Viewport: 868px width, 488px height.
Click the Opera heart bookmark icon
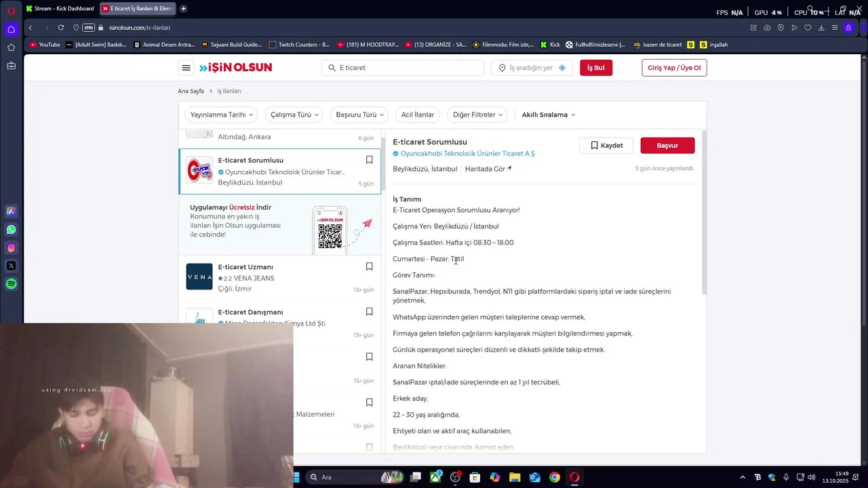tap(808, 28)
